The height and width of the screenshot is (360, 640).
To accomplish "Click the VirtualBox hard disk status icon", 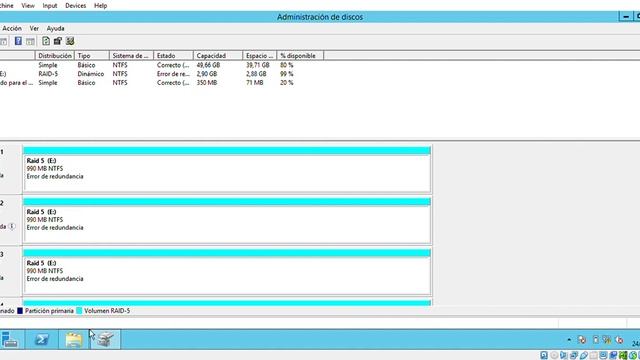I will (x=544, y=356).
